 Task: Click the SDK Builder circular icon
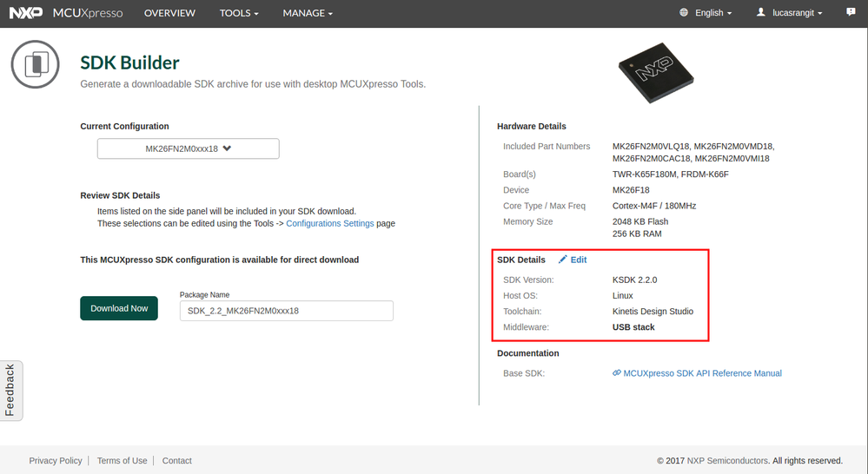tap(35, 64)
